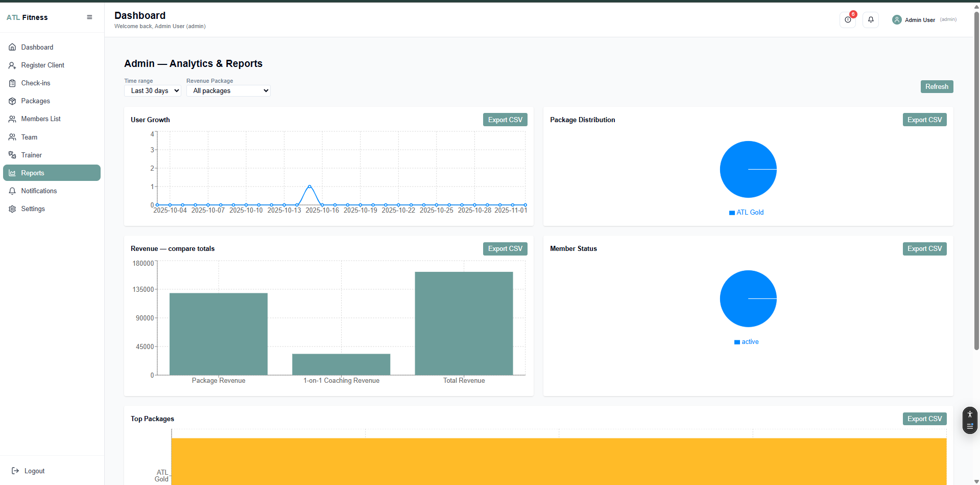Screen dimensions: 980x485
Task: Click the ATL Gold bar in Top Packages
Action: click(559, 461)
